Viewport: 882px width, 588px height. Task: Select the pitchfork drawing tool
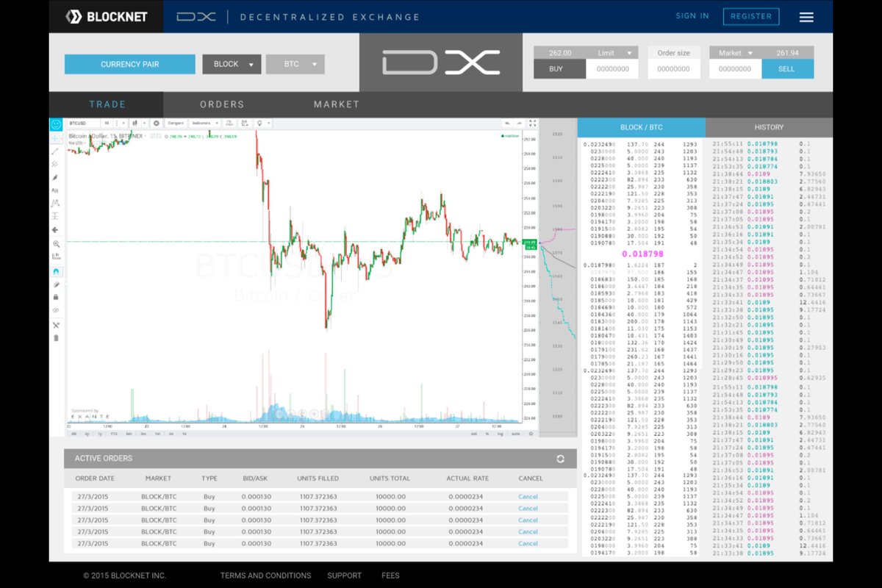[56, 164]
